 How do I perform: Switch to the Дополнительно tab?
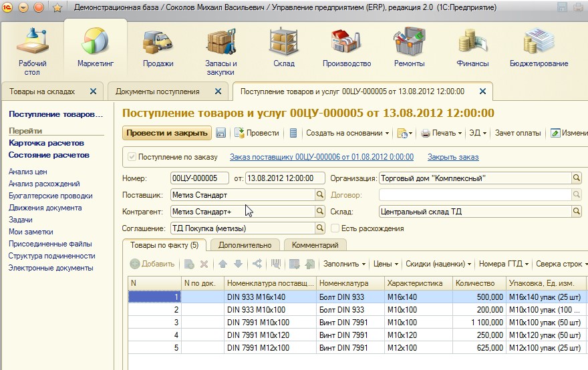(x=245, y=245)
